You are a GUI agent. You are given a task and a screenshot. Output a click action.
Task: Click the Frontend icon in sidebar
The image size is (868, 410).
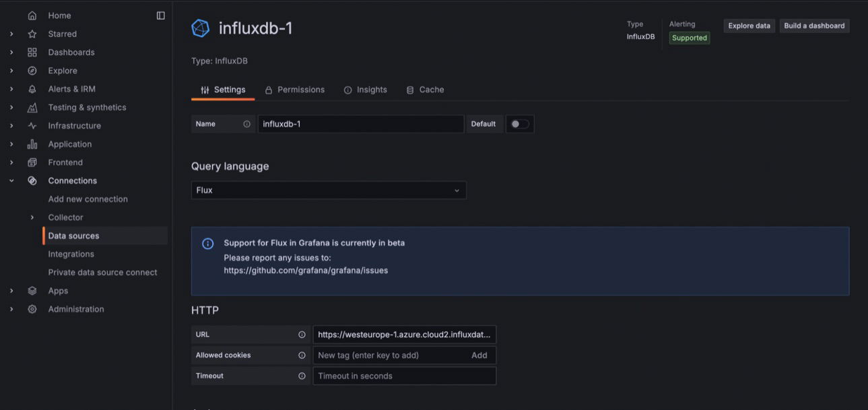[32, 162]
